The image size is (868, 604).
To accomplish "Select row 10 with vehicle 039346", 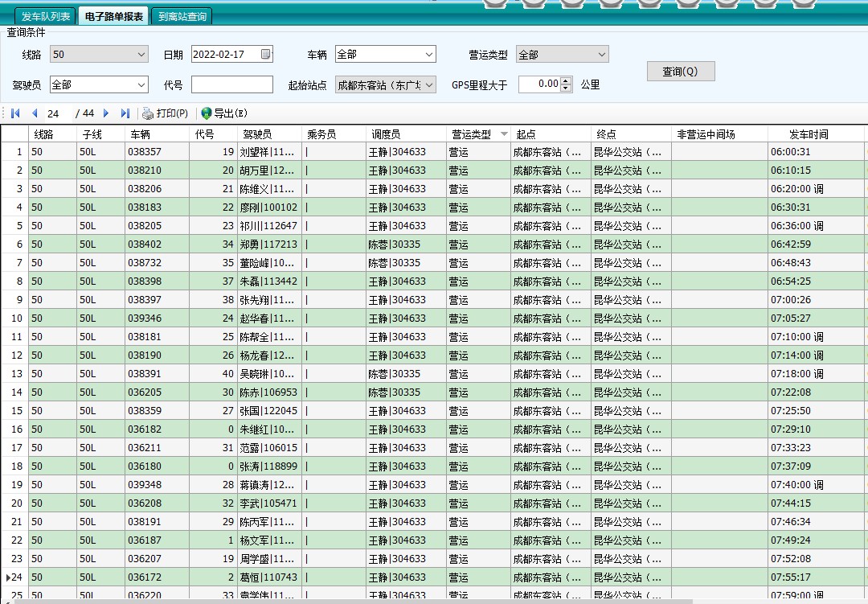I will tap(145, 318).
